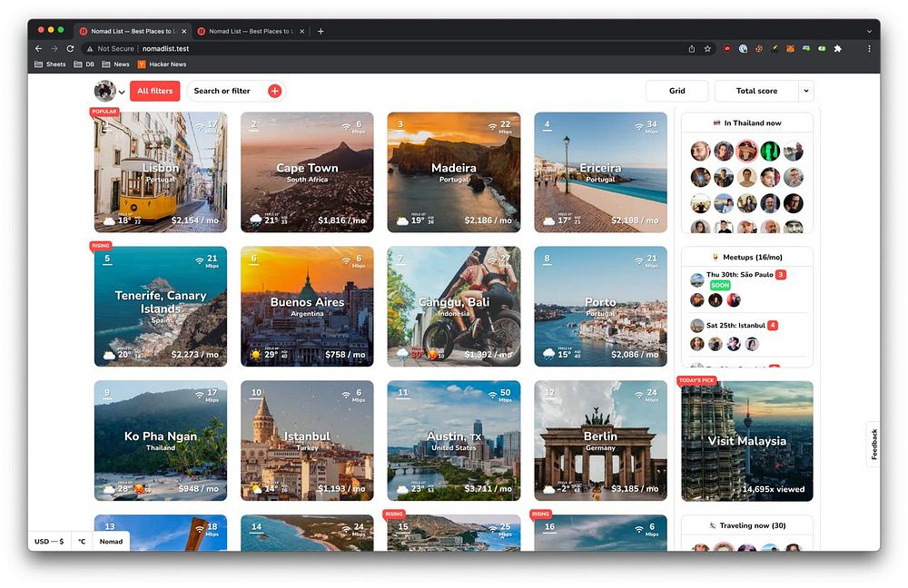Open the Madeira city card
The width and height of the screenshot is (908, 588).
pyautogui.click(x=453, y=172)
